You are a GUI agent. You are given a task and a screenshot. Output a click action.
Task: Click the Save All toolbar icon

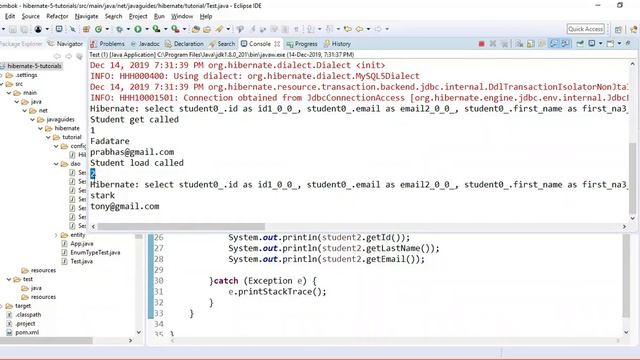point(24,29)
